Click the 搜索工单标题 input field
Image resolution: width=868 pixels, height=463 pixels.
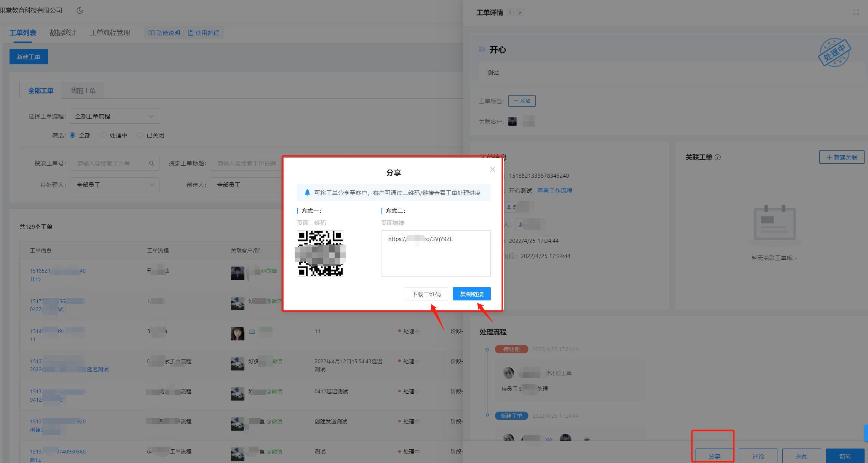[246, 163]
